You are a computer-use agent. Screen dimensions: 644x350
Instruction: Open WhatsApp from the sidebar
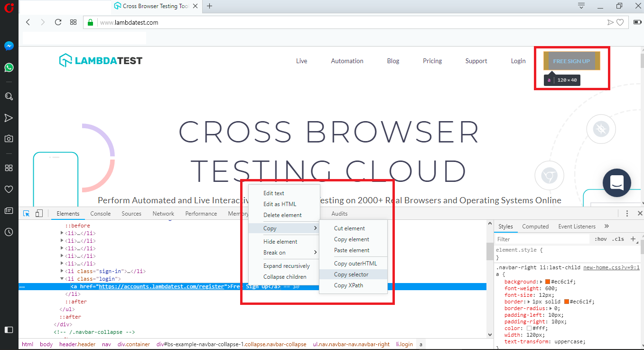pyautogui.click(x=9, y=67)
